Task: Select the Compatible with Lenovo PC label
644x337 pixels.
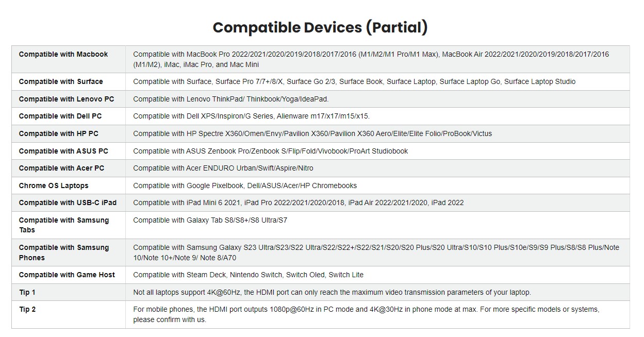Action: click(67, 99)
